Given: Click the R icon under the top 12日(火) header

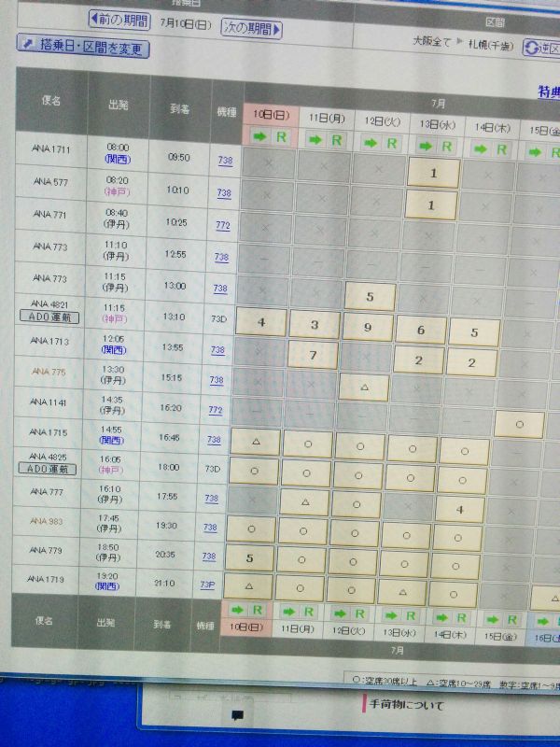Looking at the screenshot, I should 392,144.
